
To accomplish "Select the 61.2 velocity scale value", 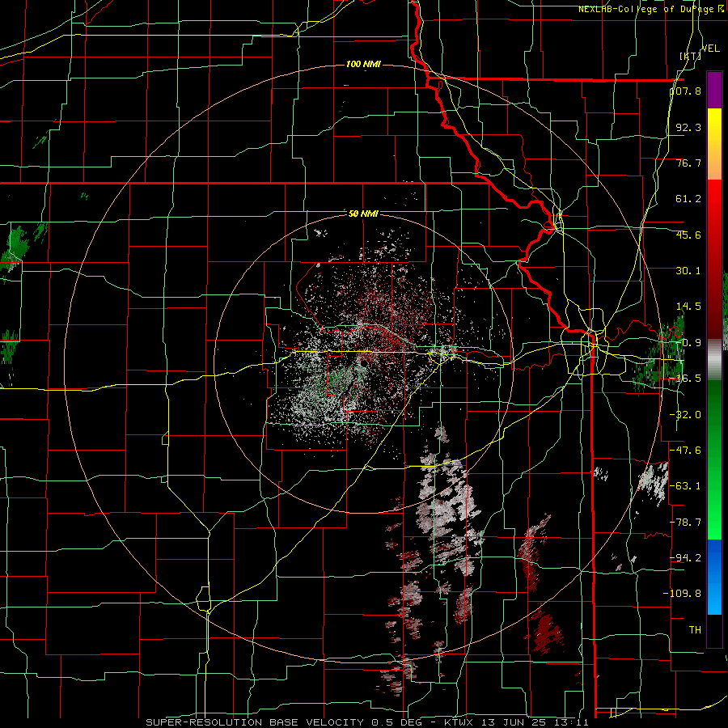I will 688,199.
